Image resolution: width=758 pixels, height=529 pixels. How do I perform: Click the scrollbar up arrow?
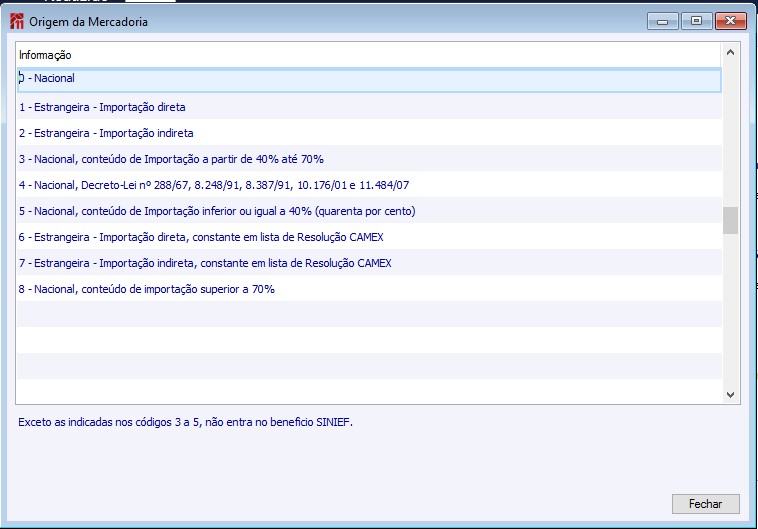730,52
